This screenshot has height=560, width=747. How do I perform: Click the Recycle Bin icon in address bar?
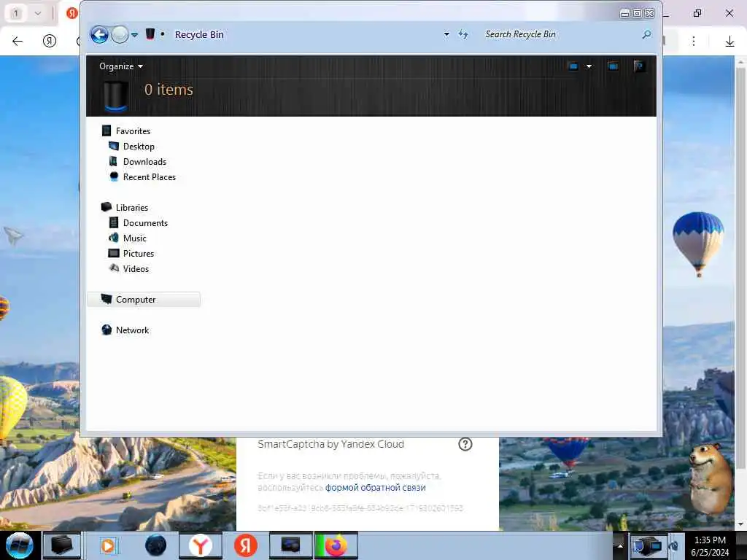(x=150, y=34)
